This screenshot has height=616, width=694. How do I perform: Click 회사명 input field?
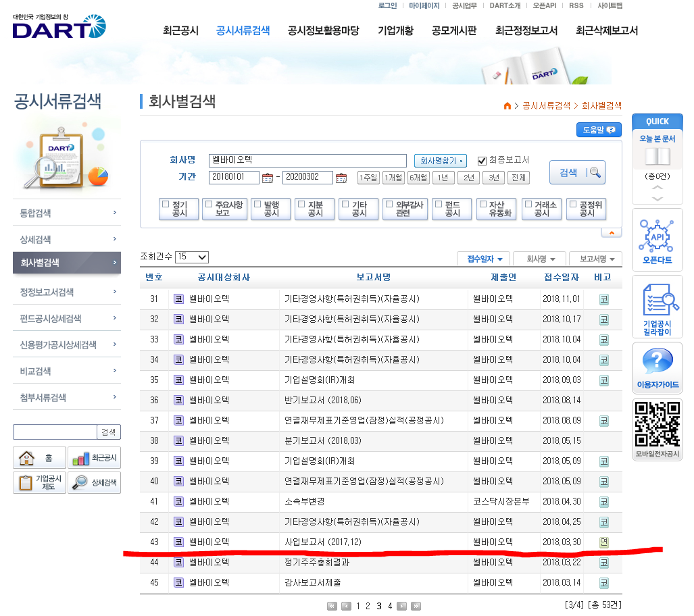click(307, 161)
